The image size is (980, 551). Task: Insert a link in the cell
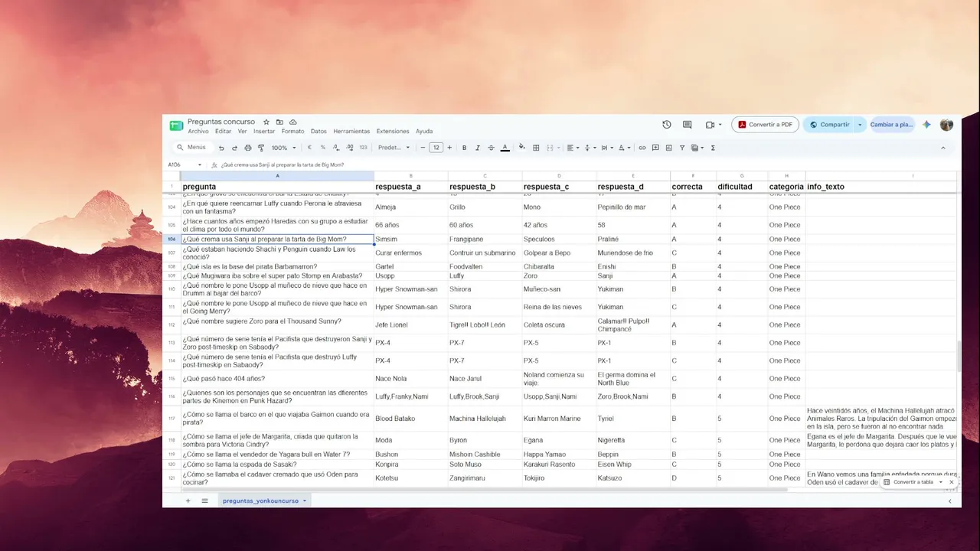pos(642,148)
